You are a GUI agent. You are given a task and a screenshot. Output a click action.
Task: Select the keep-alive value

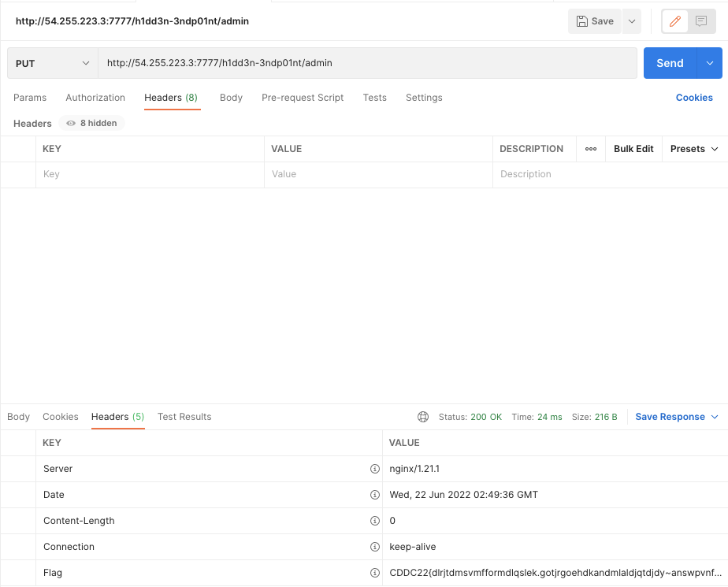click(x=413, y=547)
